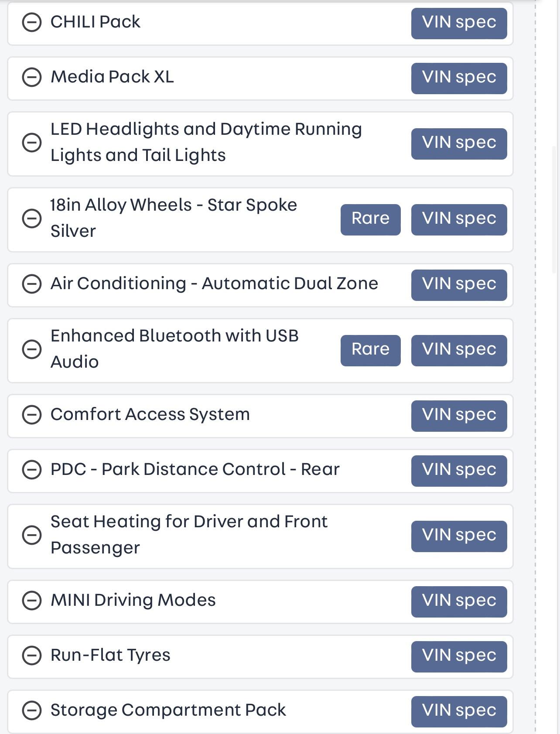Image resolution: width=560 pixels, height=734 pixels.
Task: Click the minus icon beside Comfort Access System
Action: click(x=32, y=415)
